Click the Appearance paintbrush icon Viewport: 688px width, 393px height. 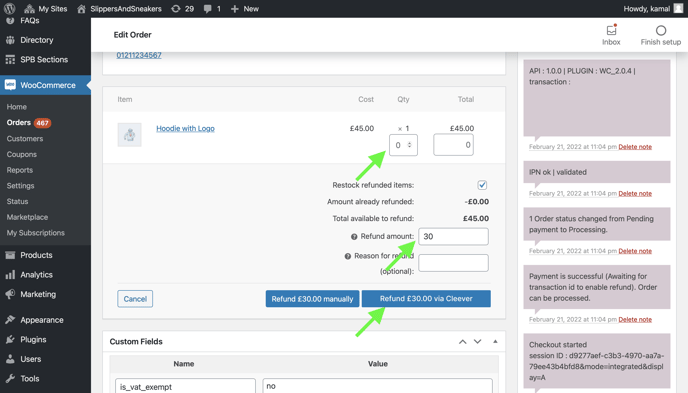[10, 320]
